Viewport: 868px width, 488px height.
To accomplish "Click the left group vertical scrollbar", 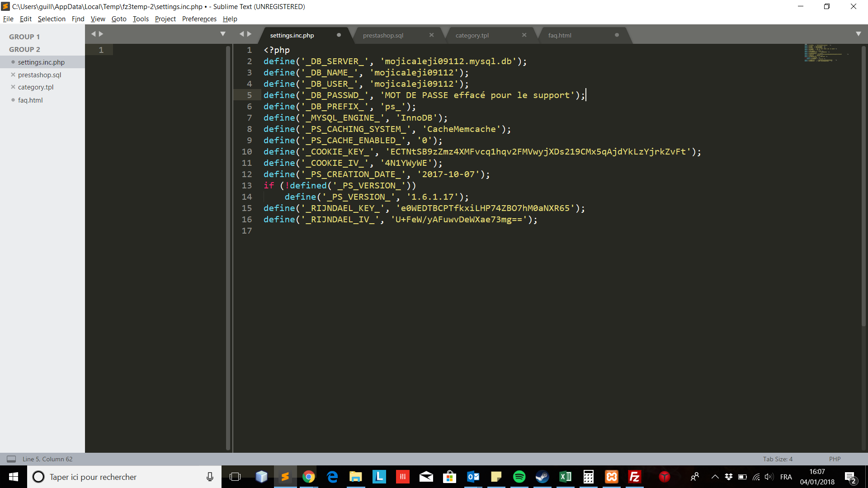I will tap(228, 248).
